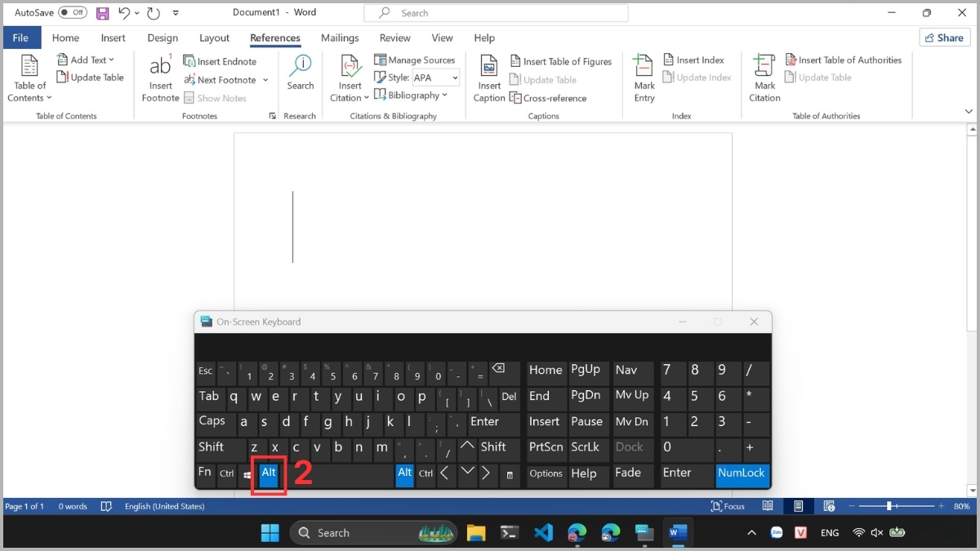Screen dimensions: 980x551
Task: Open Visual Studio Code from taskbar
Action: 543,532
